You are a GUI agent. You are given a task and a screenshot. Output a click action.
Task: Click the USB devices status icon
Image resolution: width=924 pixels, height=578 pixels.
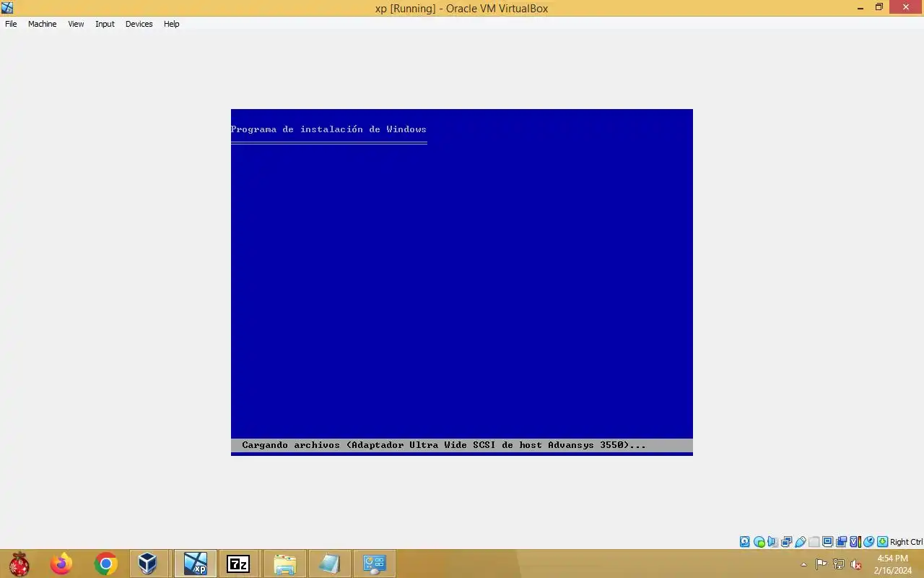click(x=800, y=542)
